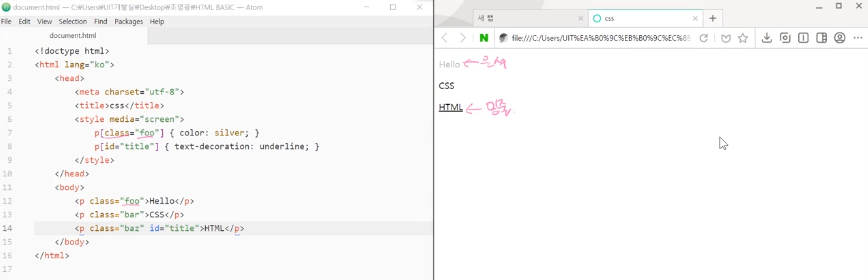Click the screen capture icon
The height and width of the screenshot is (280, 868).
785,38
